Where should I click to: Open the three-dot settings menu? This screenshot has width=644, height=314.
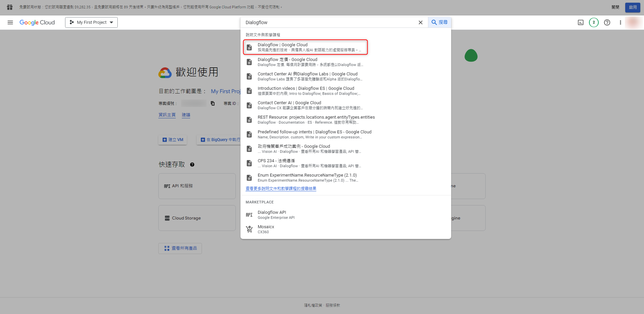pyautogui.click(x=620, y=22)
